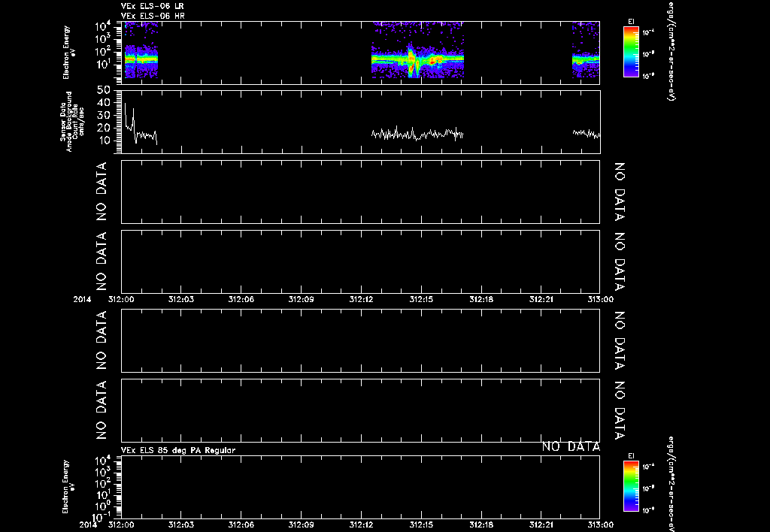Screen dimensions: 770x532
Task: Click the upper 'ergs/(cm**2-sr-sec-eV)' units label
Action: coord(671,50)
